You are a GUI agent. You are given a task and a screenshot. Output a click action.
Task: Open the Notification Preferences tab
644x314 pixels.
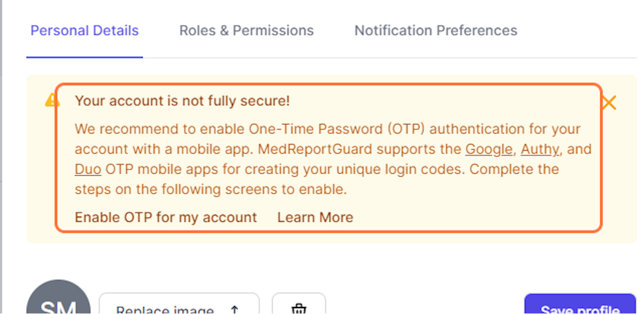(436, 31)
